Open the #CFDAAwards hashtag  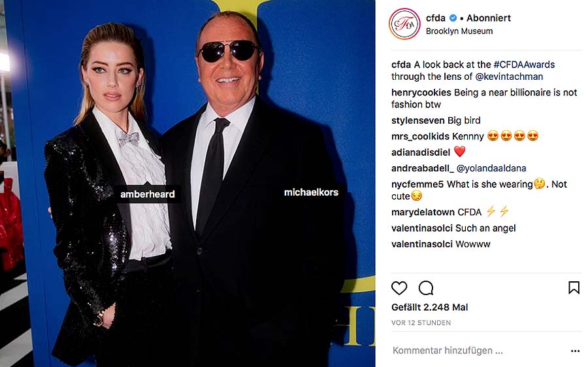point(524,65)
